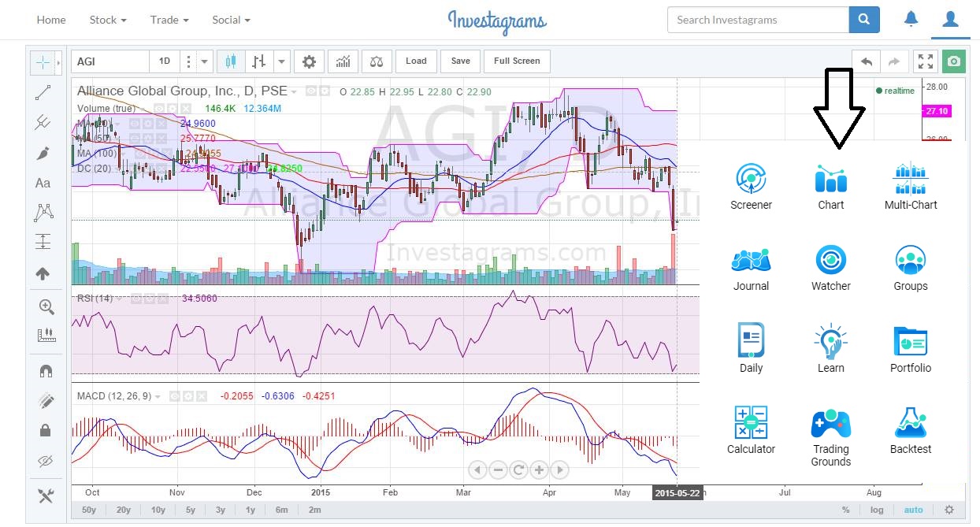This screenshot has height=527, width=980.
Task: Select the measure ruler tool
Action: (x=46, y=335)
